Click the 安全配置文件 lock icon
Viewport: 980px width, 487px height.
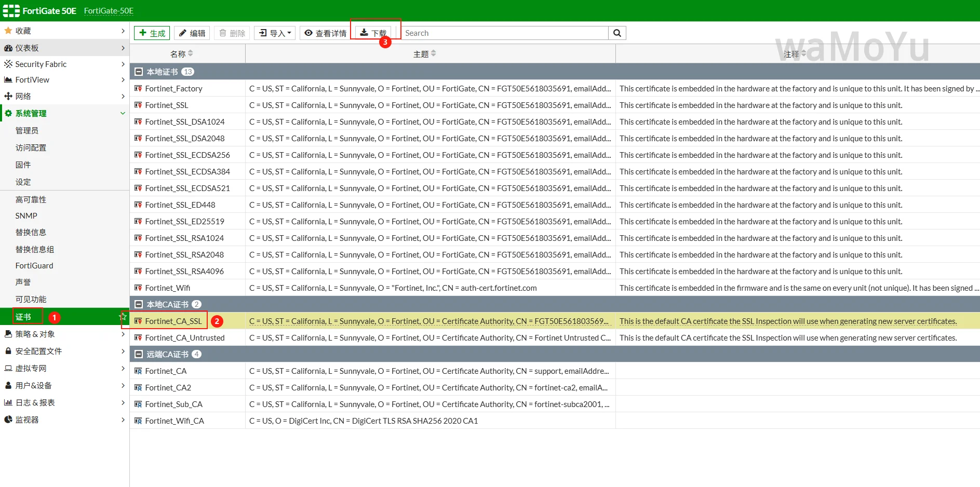8,351
